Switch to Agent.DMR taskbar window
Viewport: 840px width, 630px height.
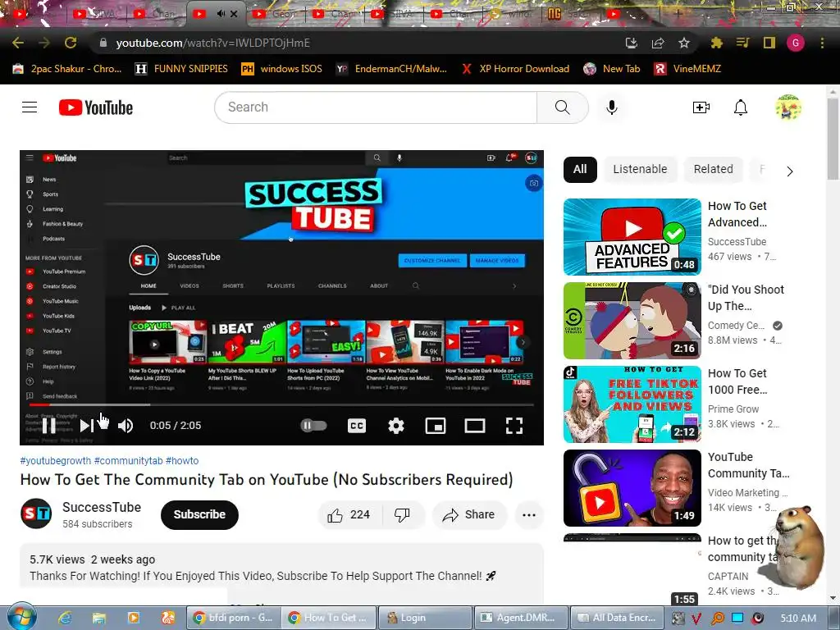[521, 618]
